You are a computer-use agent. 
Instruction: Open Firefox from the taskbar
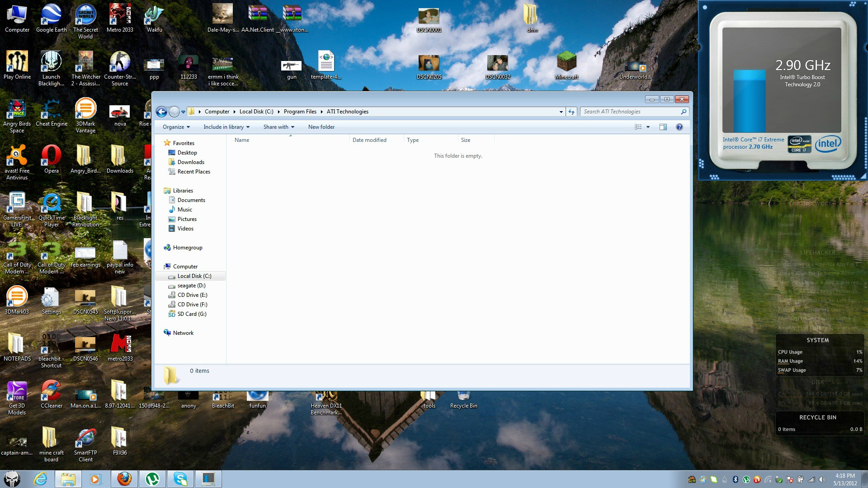click(124, 479)
